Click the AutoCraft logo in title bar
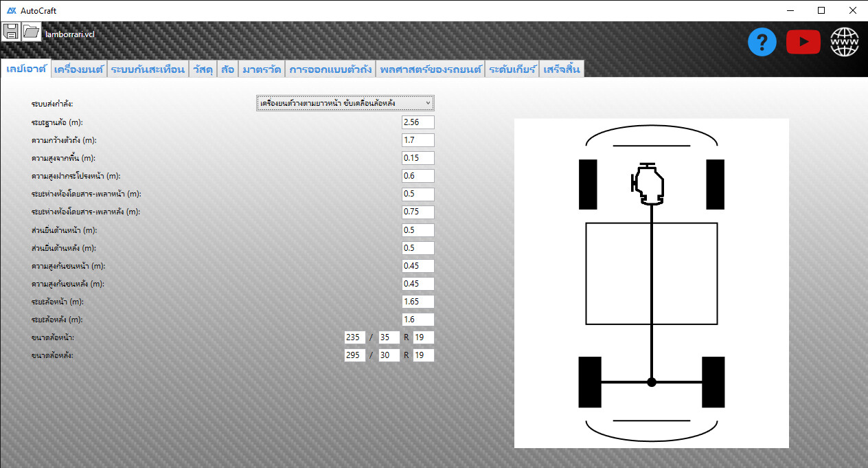868x468 pixels. click(11, 11)
